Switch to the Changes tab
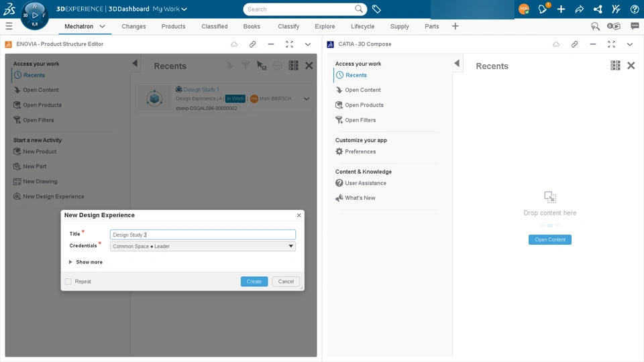Image resolution: width=644 pixels, height=362 pixels. pyautogui.click(x=133, y=26)
